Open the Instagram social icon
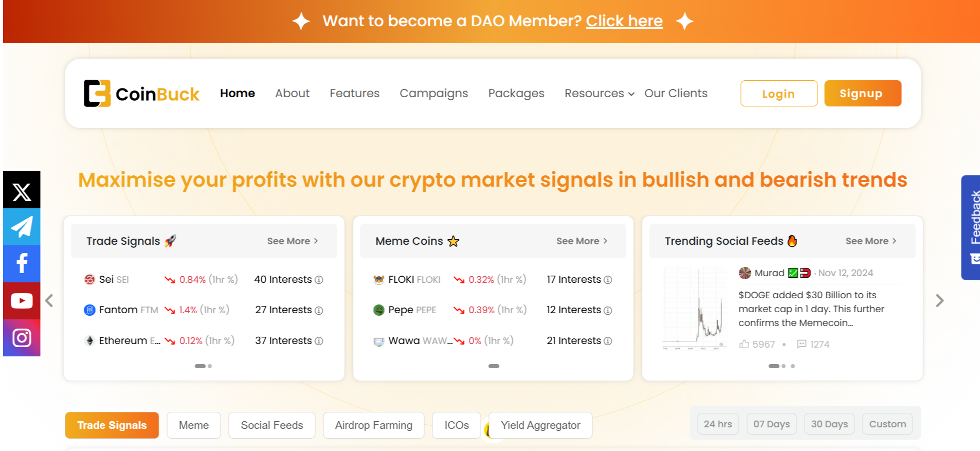The width and height of the screenshot is (980, 451). tap(22, 338)
